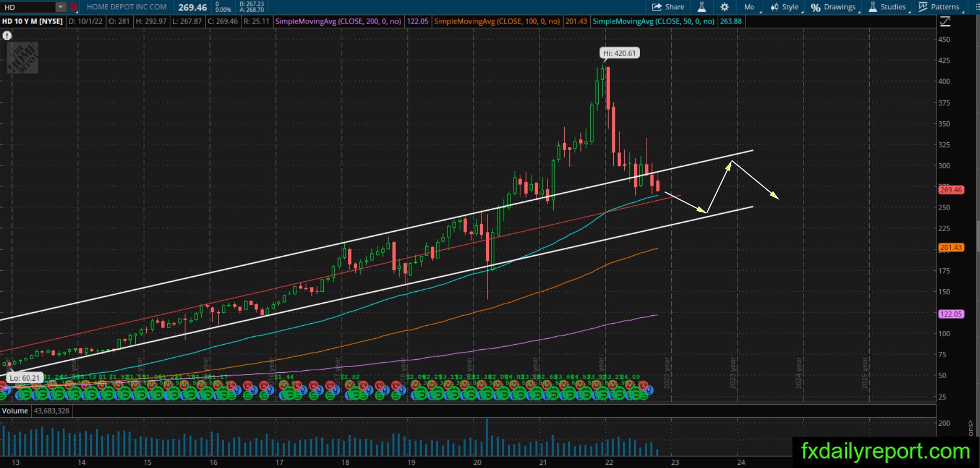
Task: Click the C: 269.46 close readout
Action: coord(223,21)
